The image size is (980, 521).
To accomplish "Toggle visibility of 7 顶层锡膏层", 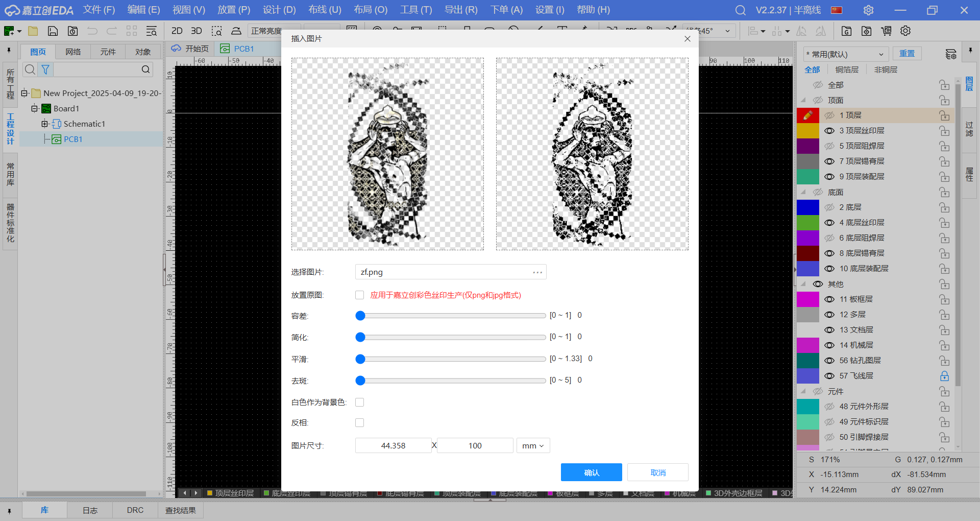I will [x=829, y=161].
